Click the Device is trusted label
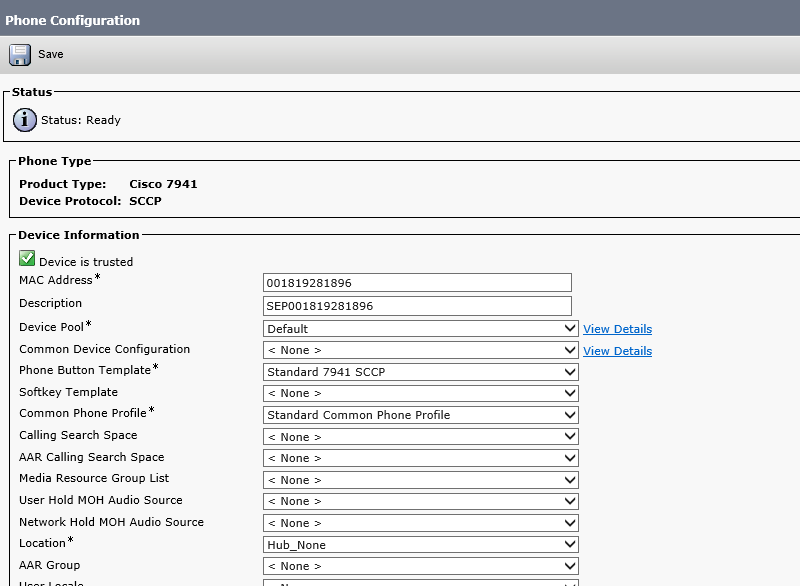Screen dimensions: 800x586 [x=86, y=262]
